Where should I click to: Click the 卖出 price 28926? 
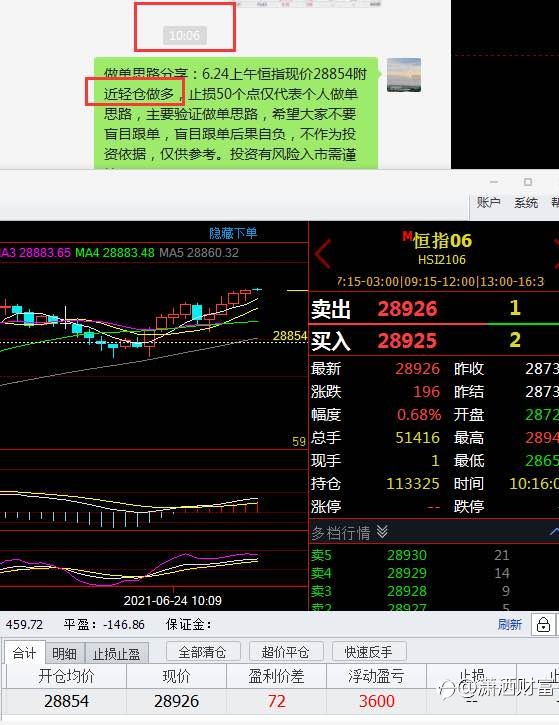pyautogui.click(x=407, y=308)
